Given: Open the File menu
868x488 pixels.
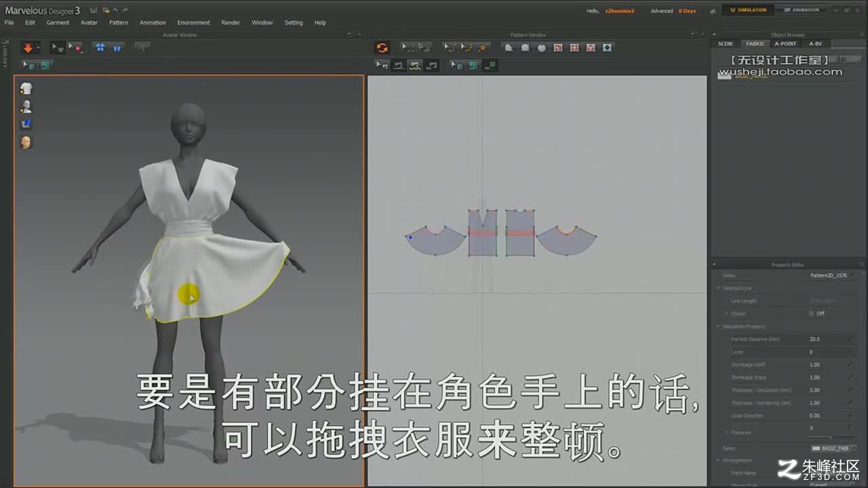Looking at the screenshot, I should point(9,22).
